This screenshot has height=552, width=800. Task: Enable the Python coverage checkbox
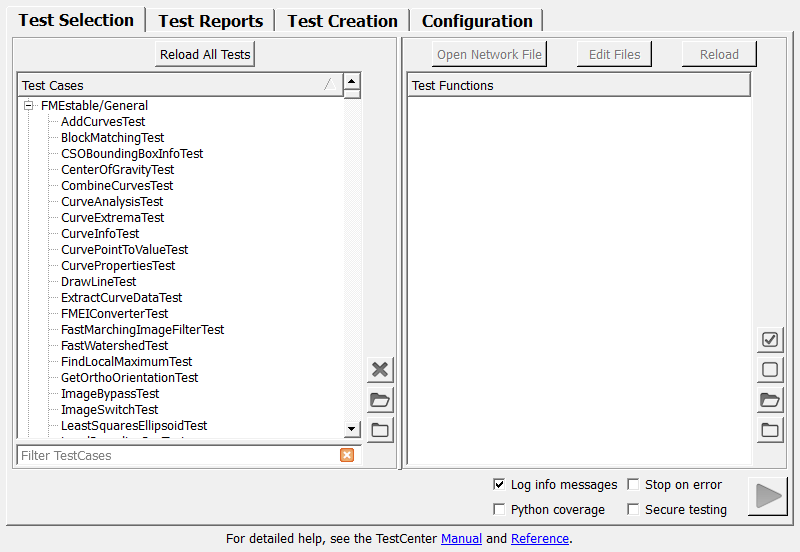tap(499, 510)
